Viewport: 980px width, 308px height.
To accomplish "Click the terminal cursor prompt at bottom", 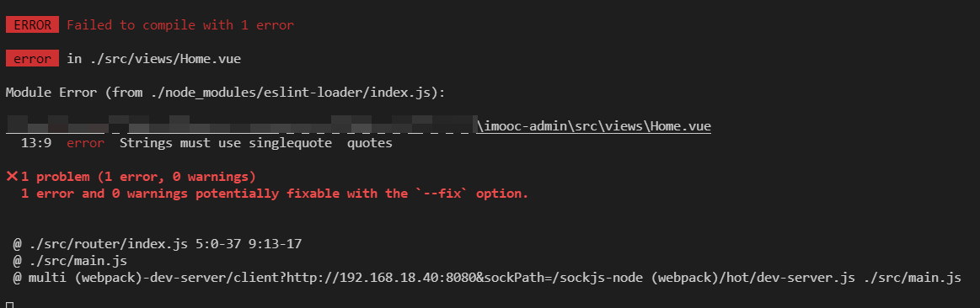I will (9, 305).
